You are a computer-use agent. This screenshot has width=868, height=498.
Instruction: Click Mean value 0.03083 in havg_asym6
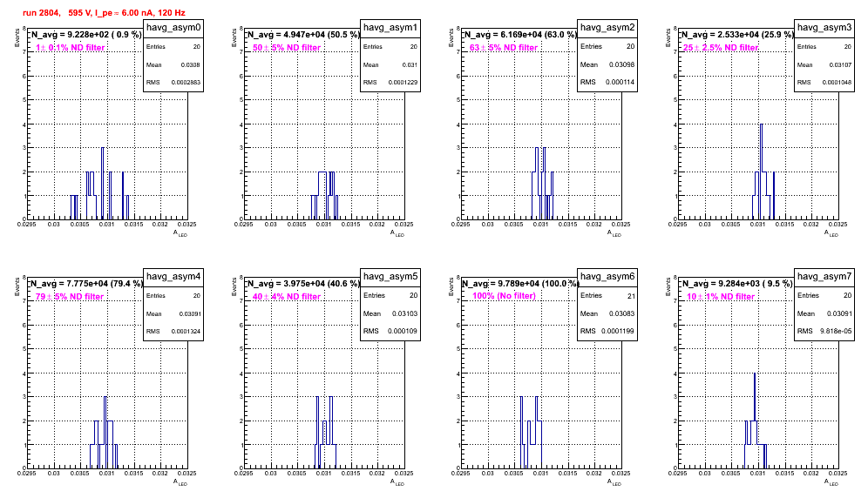point(621,313)
